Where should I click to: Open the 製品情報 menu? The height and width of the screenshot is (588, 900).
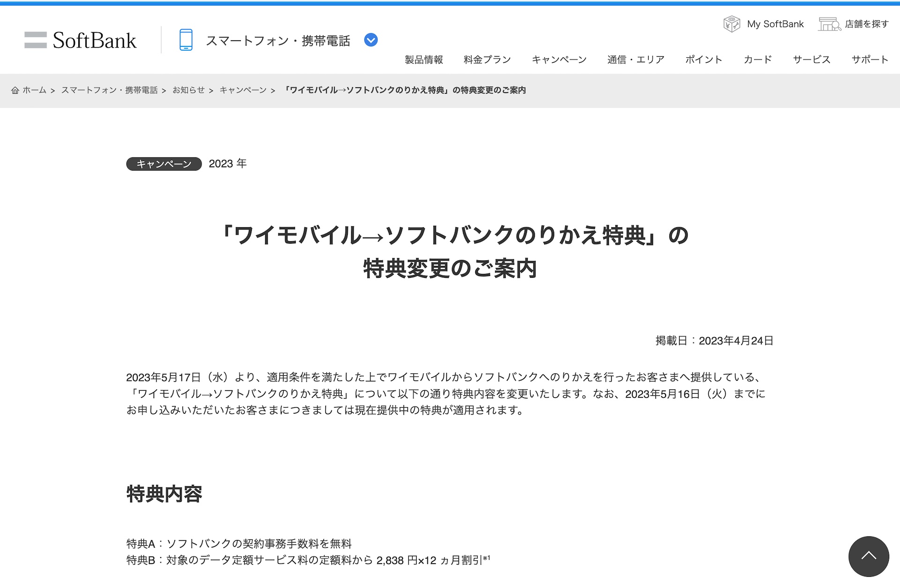[x=424, y=60]
